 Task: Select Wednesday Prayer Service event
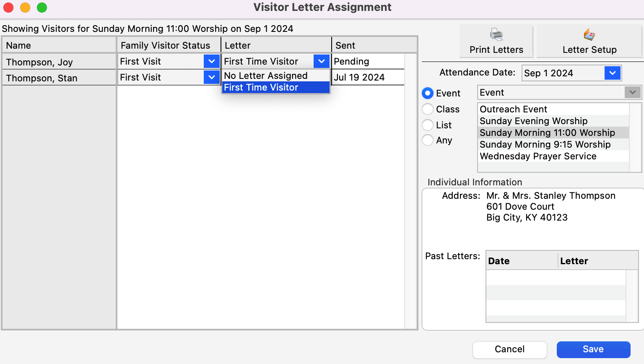tap(538, 156)
